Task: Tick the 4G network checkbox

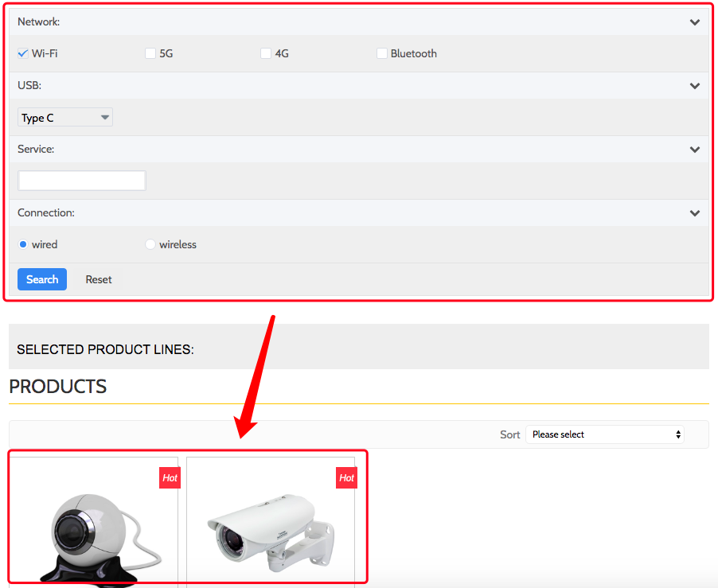Action: (x=266, y=54)
